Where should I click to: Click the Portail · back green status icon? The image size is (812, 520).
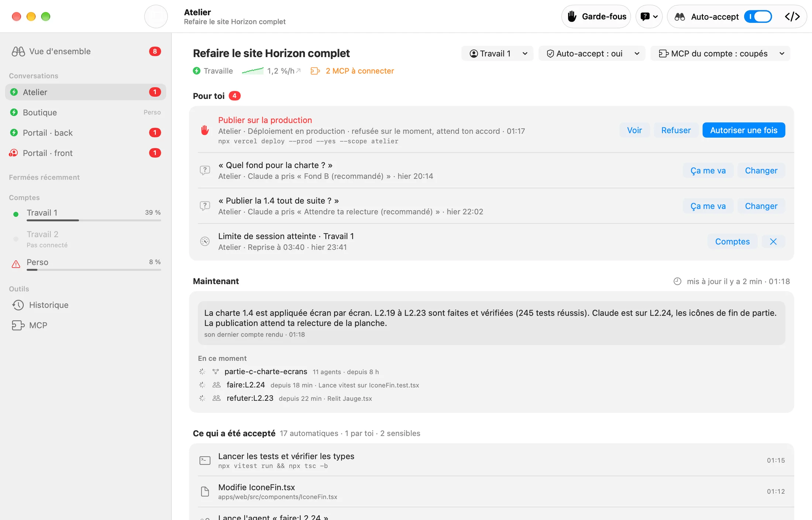click(14, 132)
